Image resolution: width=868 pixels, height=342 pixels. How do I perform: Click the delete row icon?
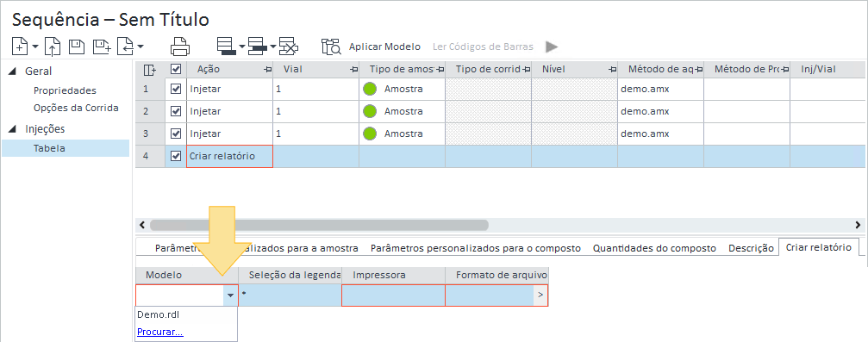pos(289,47)
